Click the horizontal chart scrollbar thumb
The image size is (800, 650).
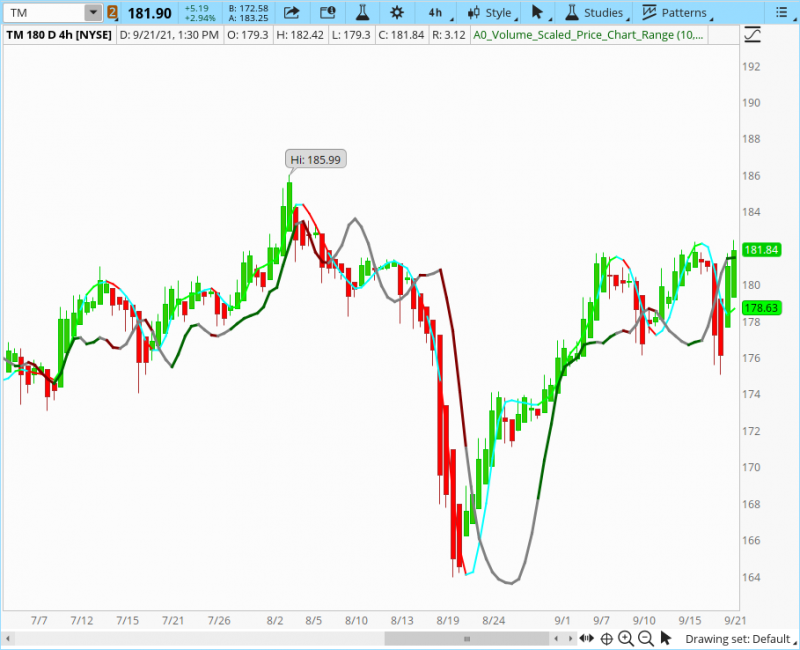point(426,638)
